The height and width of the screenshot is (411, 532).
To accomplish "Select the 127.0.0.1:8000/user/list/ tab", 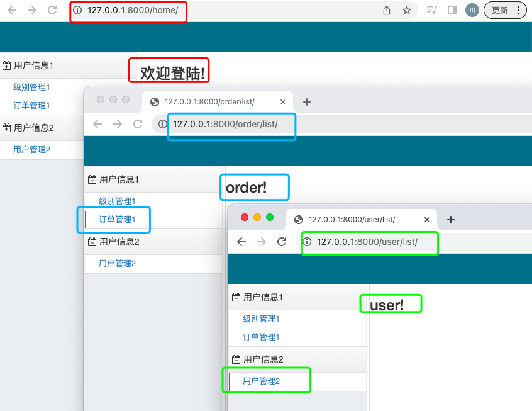I will 352,220.
